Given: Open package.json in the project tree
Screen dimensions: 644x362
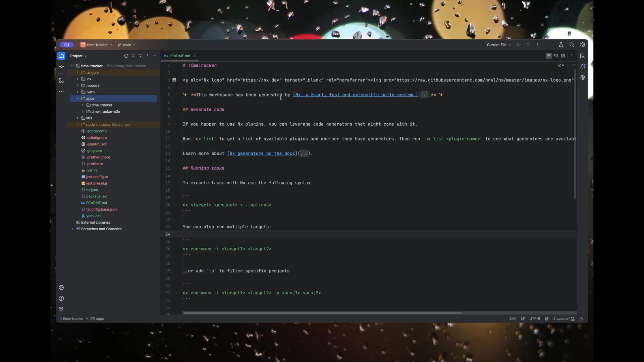Looking at the screenshot, I should tap(97, 196).
